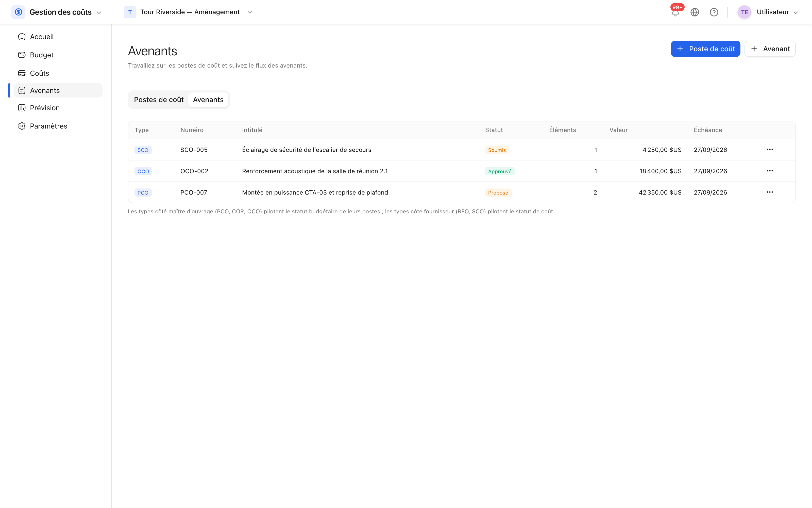Image resolution: width=812 pixels, height=508 pixels.
Task: Click number SCO-005
Action: 194,150
